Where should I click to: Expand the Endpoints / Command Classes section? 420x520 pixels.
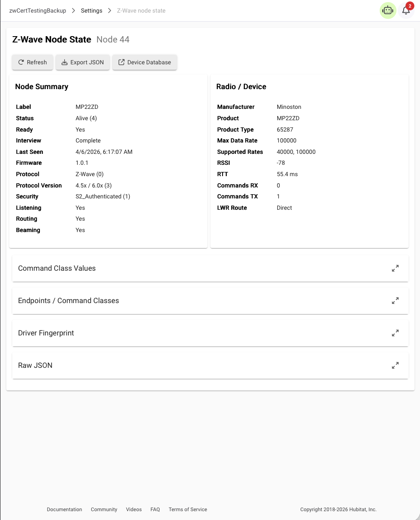click(68, 301)
